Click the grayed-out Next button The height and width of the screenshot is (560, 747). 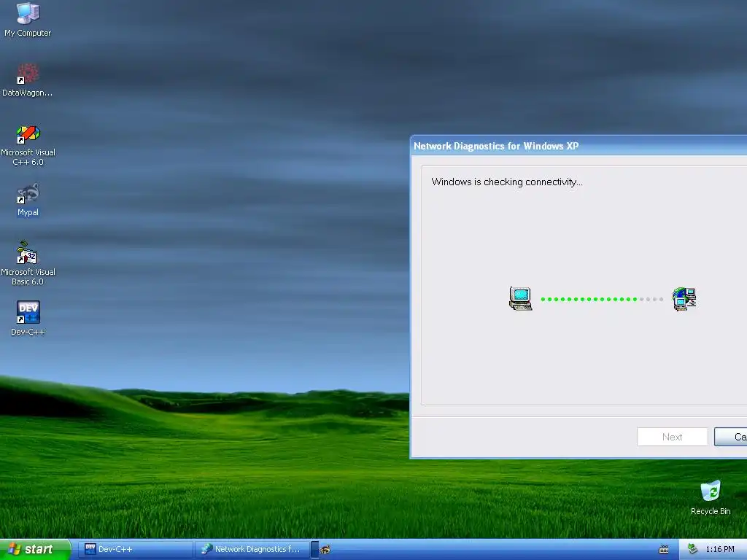click(x=672, y=437)
